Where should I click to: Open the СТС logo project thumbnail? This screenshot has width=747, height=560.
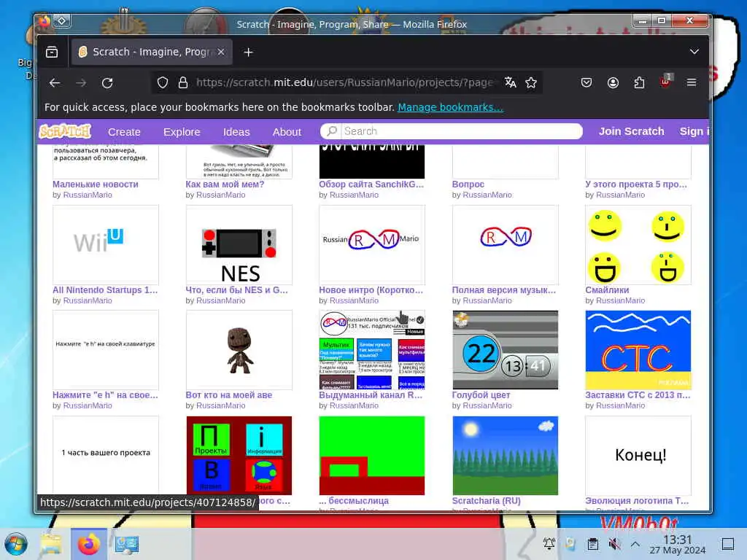pos(638,350)
